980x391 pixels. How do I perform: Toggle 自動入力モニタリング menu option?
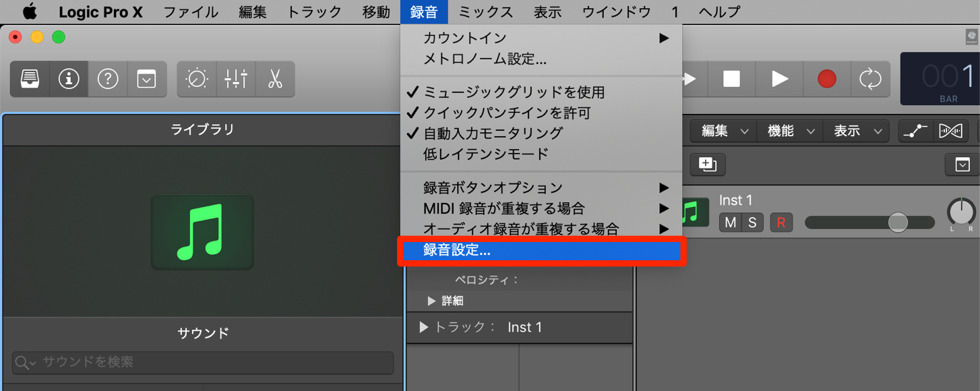coord(541,133)
